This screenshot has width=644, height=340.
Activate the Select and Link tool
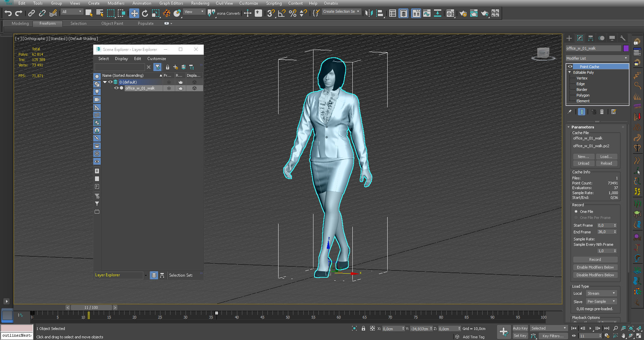tap(31, 13)
